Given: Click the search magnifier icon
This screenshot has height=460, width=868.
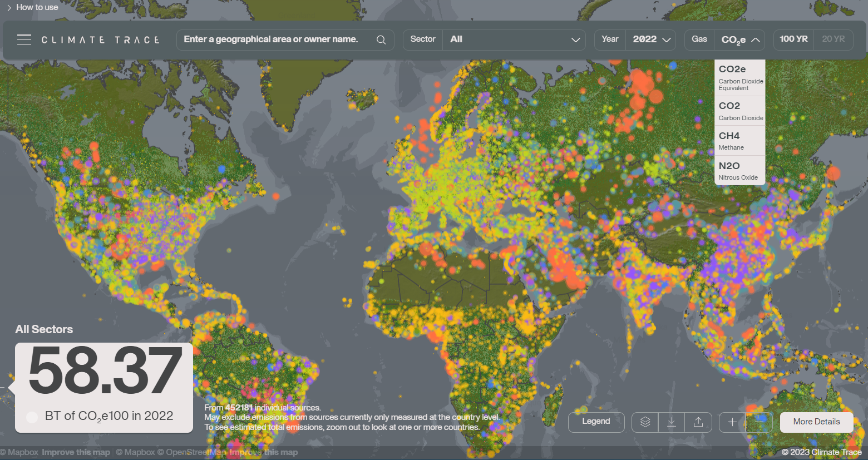Looking at the screenshot, I should 381,39.
